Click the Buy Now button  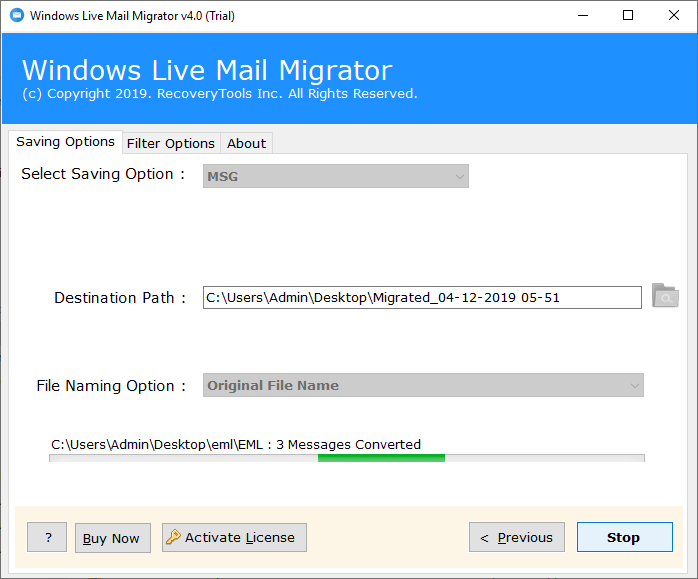[113, 538]
